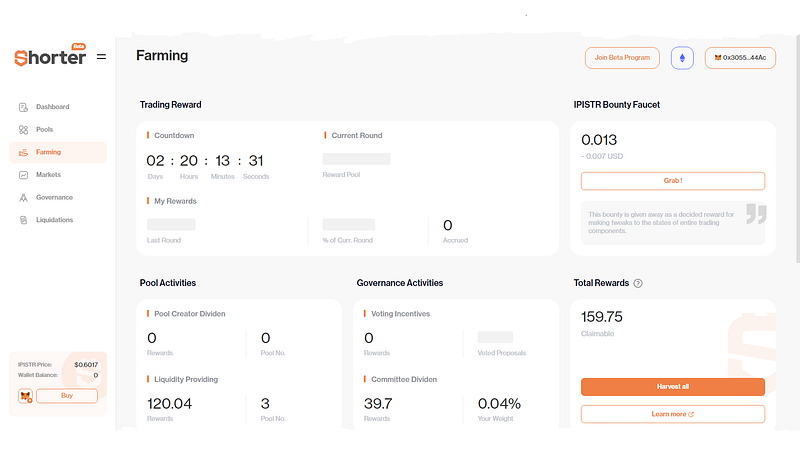Viewport: 800px width, 449px height.
Task: Open the Pools menu item
Action: (x=58, y=130)
